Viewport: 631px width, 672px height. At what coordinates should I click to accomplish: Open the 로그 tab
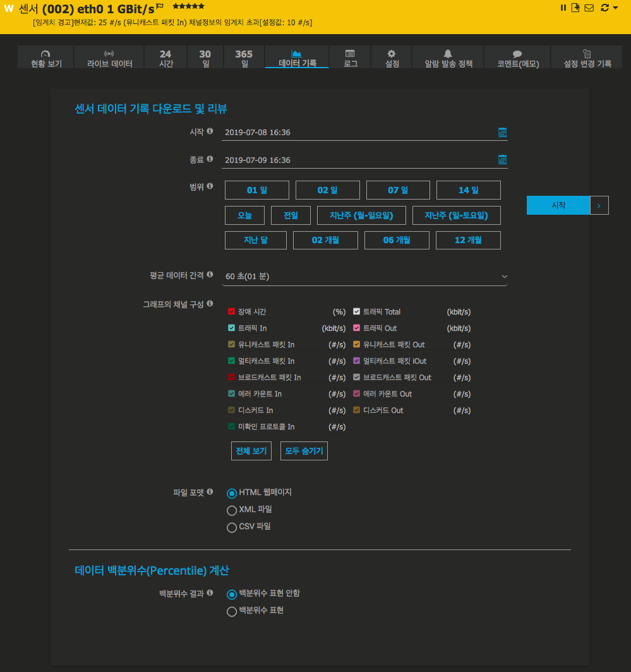pos(350,57)
